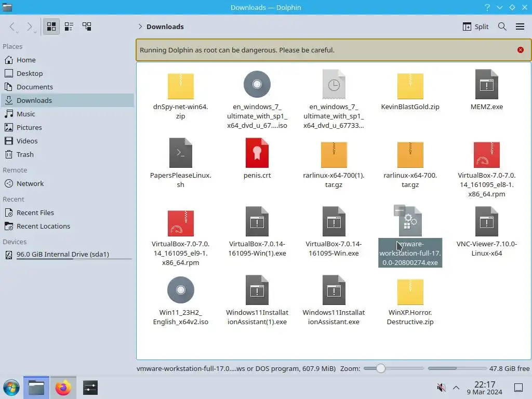Click the free disk space bar
This screenshot has width=532, height=399.
click(457, 368)
